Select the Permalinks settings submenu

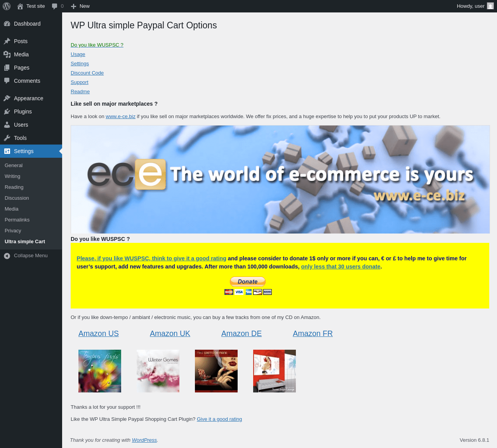(17, 220)
